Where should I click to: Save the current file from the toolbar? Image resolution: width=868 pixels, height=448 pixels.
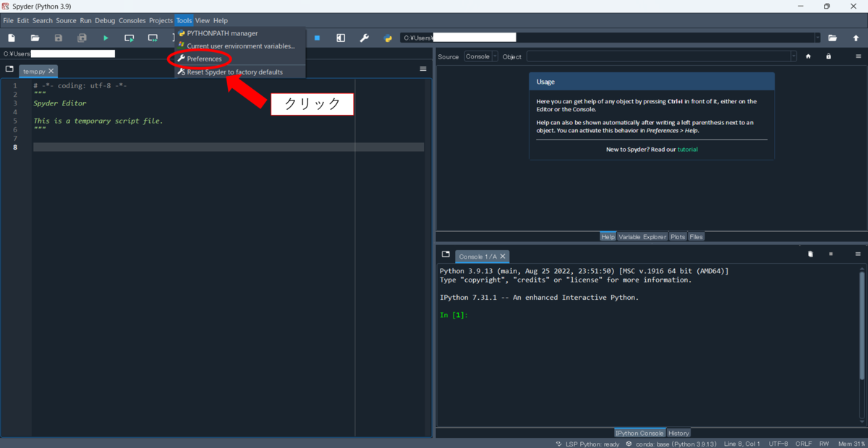pos(59,38)
